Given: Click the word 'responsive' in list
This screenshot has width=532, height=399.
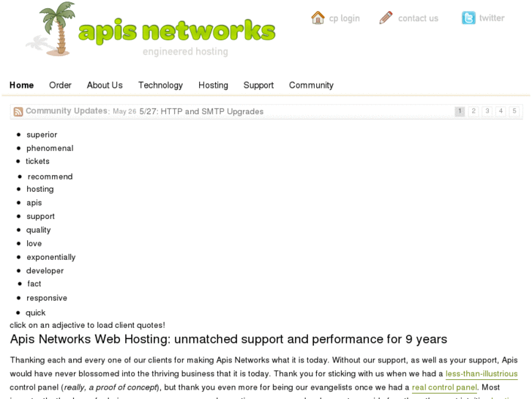Looking at the screenshot, I should click(47, 298).
